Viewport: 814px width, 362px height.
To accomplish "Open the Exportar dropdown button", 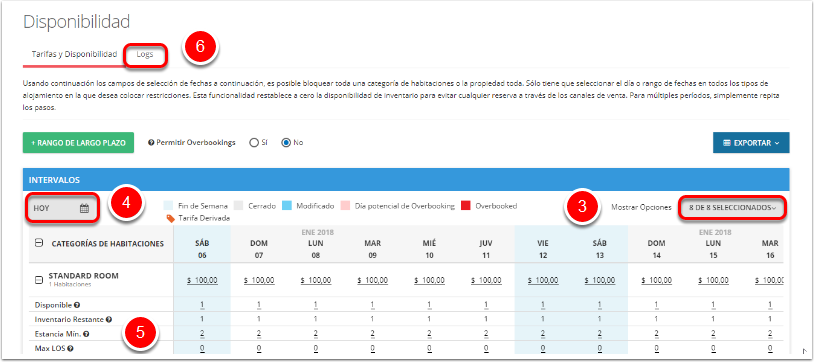I will (751, 143).
